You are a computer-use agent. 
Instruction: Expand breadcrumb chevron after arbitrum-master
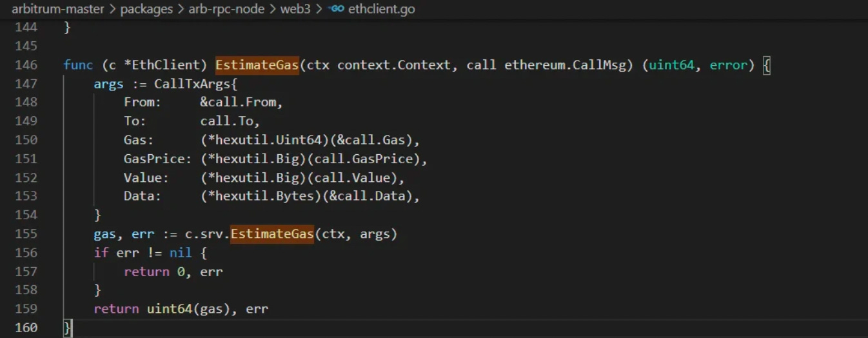point(111,9)
